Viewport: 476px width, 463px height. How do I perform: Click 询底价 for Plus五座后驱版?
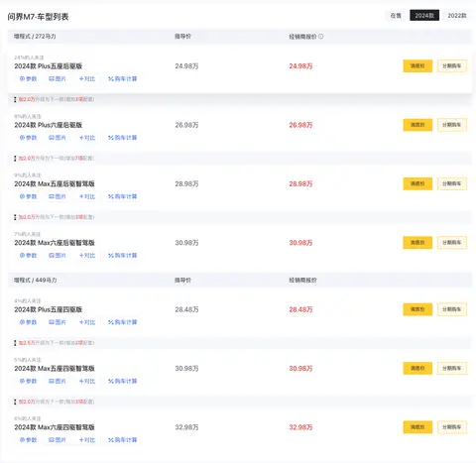[x=417, y=66]
